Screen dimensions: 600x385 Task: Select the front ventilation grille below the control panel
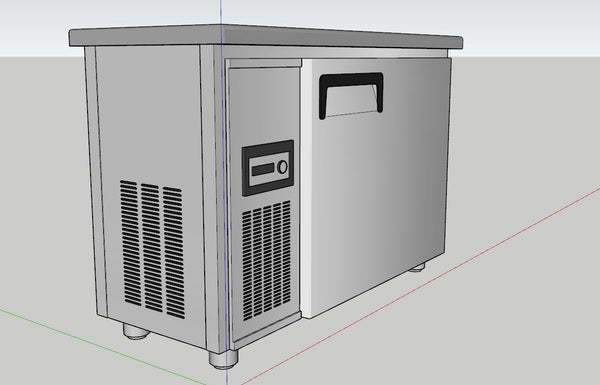click(x=266, y=260)
